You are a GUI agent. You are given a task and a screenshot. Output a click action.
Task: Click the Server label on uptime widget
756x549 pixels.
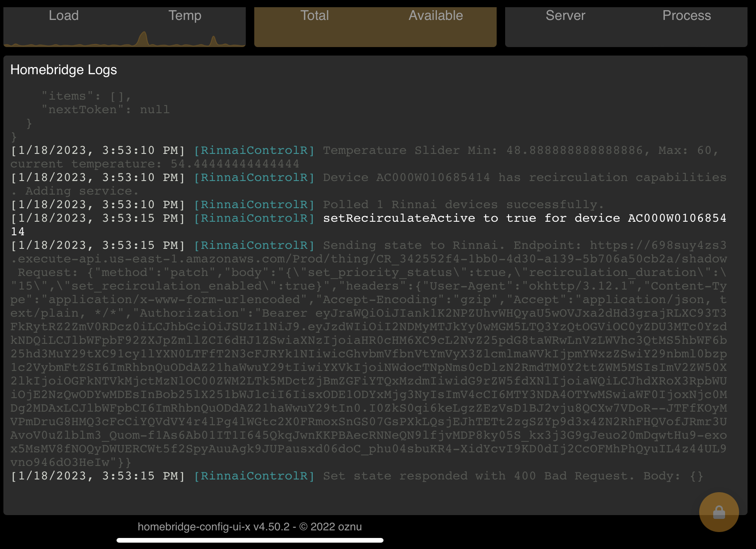[x=565, y=16]
